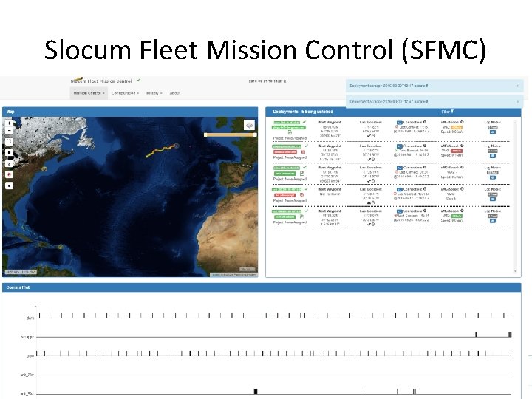The image size is (532, 399).
Task: Click connection terminal icon in third deployment row
Action: (400, 168)
